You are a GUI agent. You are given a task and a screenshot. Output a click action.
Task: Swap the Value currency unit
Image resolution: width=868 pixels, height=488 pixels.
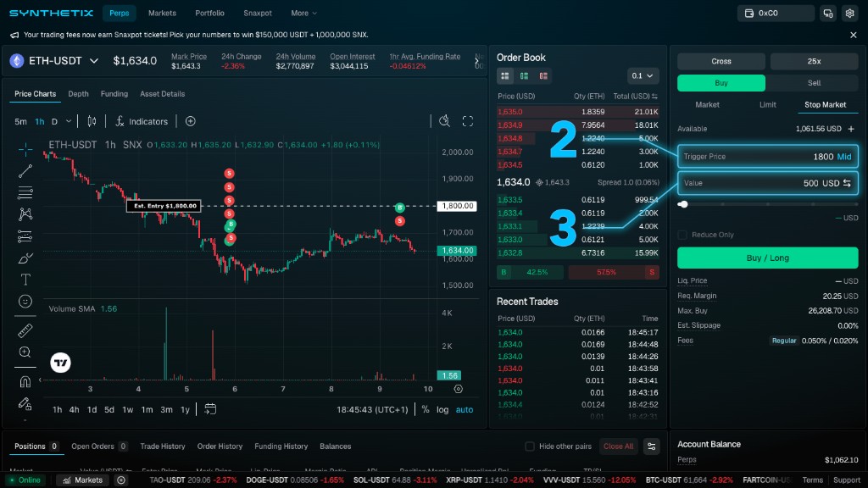(847, 183)
